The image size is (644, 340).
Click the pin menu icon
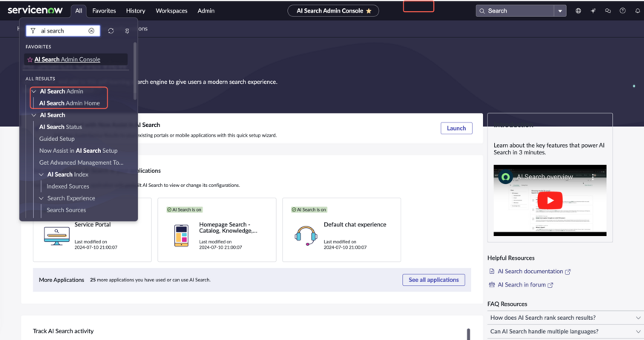(127, 31)
